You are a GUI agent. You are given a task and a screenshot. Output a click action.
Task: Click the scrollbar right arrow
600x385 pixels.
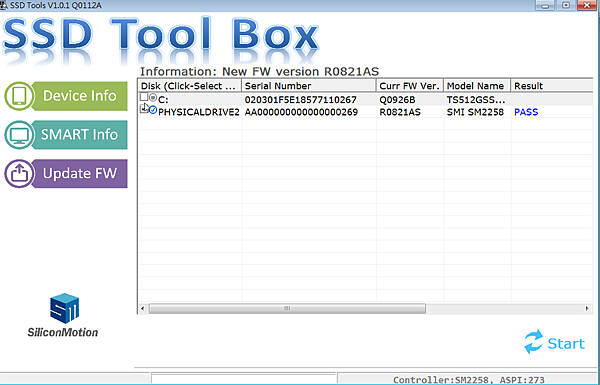click(587, 308)
